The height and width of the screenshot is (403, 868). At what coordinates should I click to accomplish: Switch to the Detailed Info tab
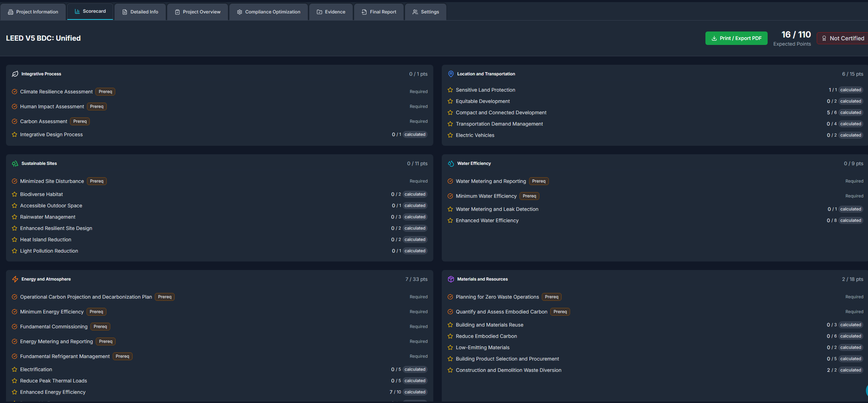tap(140, 12)
